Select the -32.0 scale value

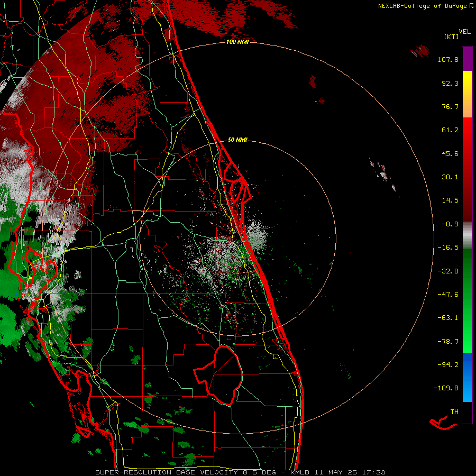click(x=448, y=271)
